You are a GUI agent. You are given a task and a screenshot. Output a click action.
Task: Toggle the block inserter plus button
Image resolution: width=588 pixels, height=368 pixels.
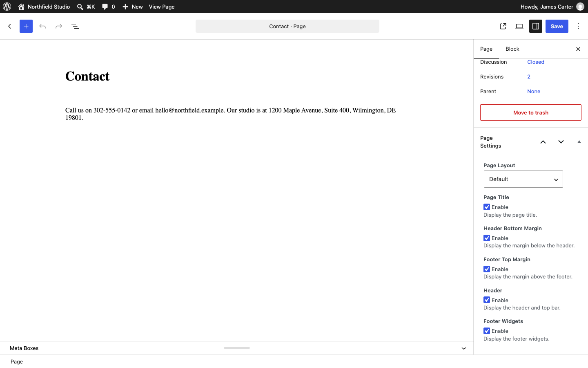[x=26, y=26]
